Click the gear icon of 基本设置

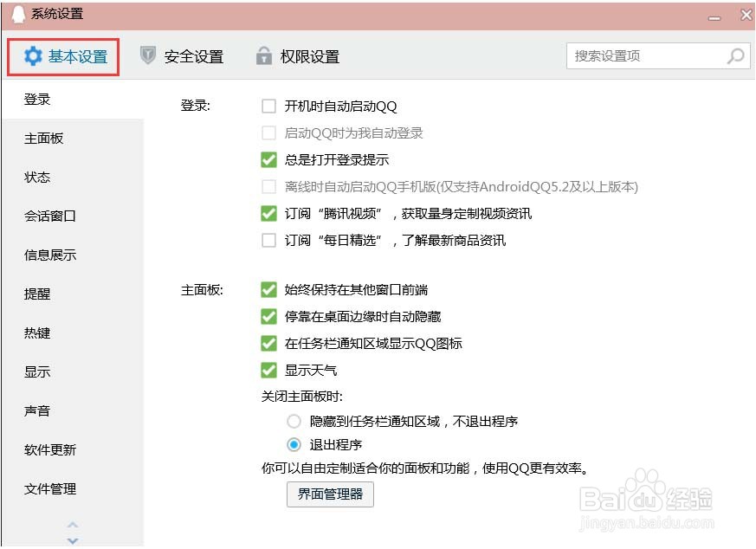pyautogui.click(x=33, y=56)
